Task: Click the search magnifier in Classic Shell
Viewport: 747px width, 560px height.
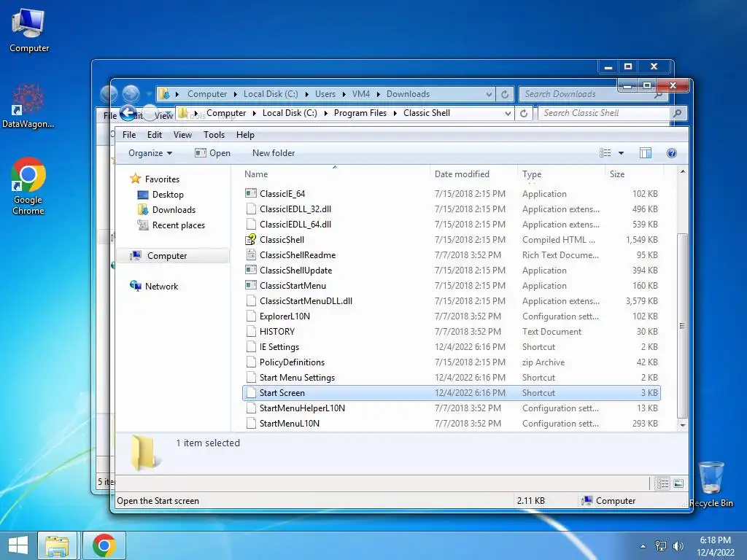Action: [677, 113]
